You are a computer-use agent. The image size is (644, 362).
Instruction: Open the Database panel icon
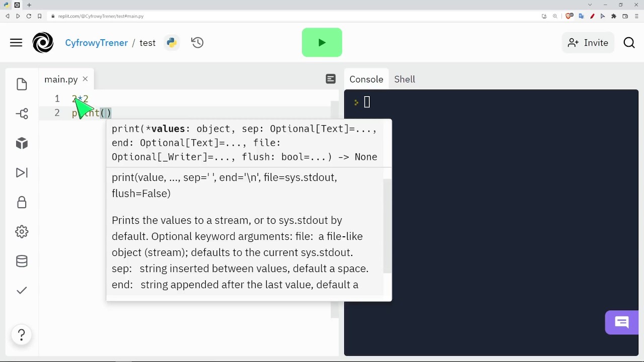coord(22,261)
